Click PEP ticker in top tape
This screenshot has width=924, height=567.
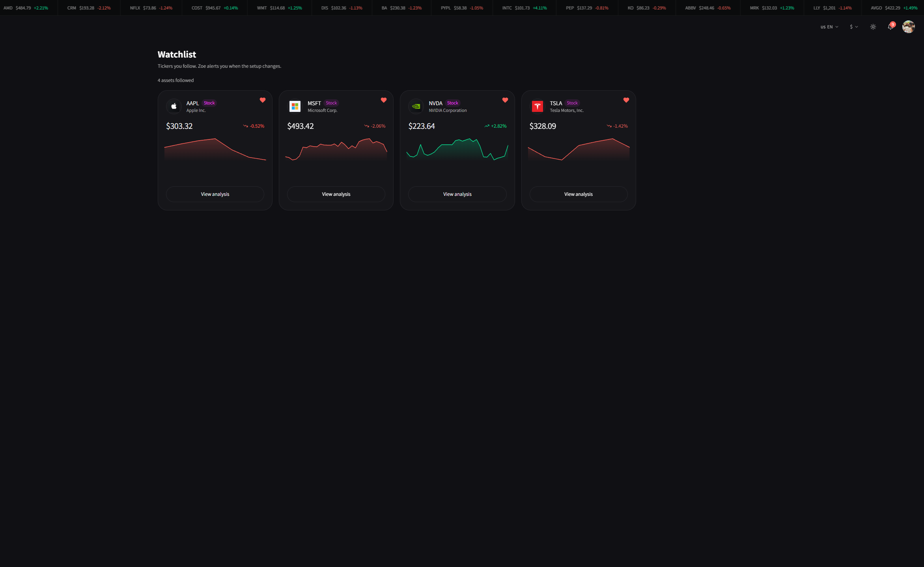(x=587, y=8)
